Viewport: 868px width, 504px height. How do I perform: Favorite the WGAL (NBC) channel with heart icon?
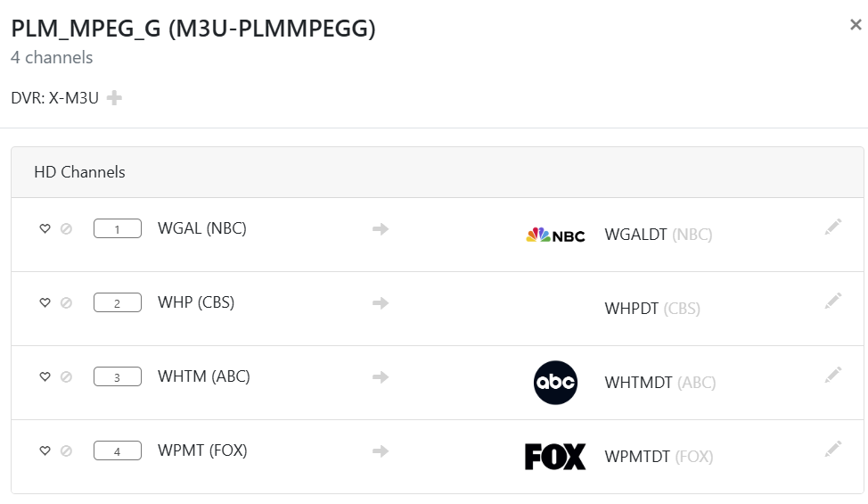tap(45, 228)
